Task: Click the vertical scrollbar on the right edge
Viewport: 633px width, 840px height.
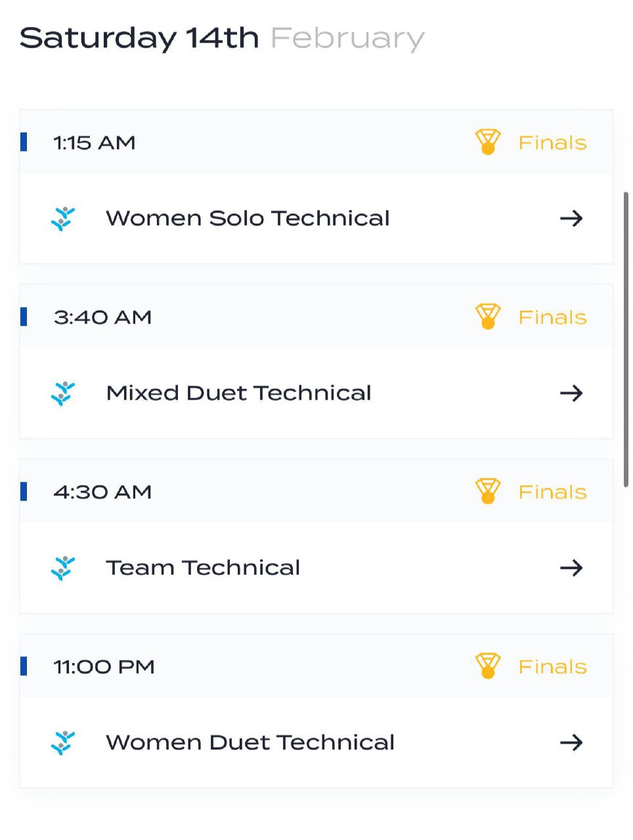Action: tap(626, 339)
